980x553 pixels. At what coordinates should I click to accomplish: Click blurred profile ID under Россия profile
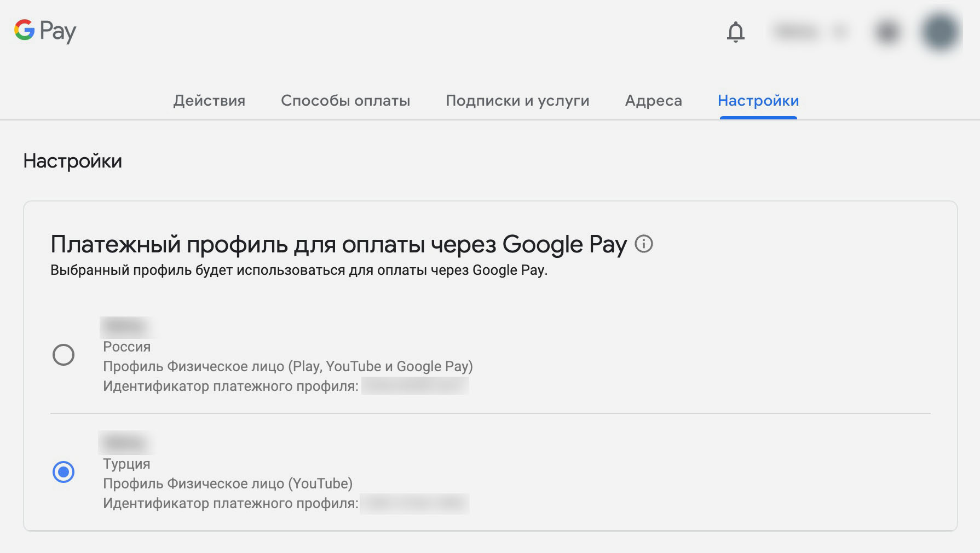(x=414, y=386)
